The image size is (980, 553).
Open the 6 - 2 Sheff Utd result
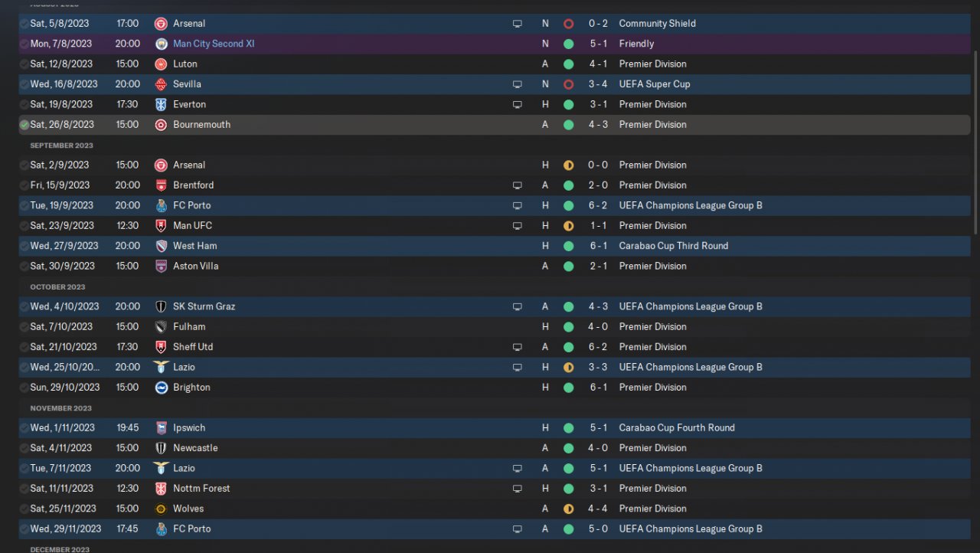pos(598,347)
